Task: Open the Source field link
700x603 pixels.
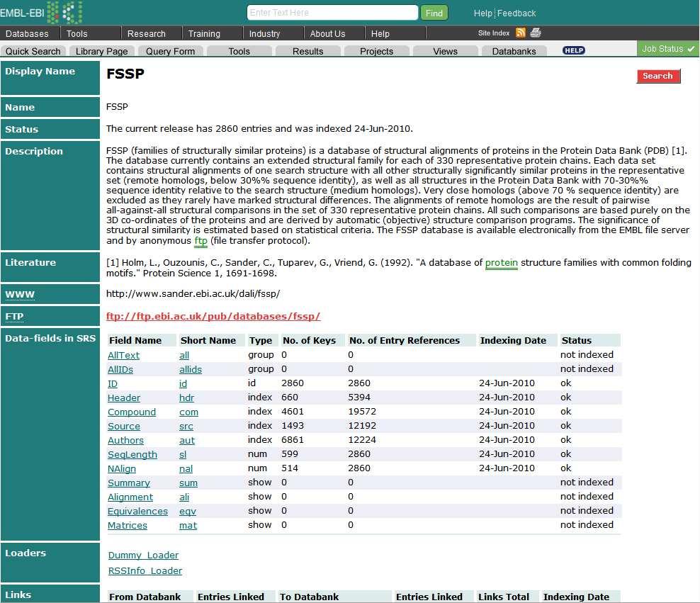Action: [x=124, y=427]
